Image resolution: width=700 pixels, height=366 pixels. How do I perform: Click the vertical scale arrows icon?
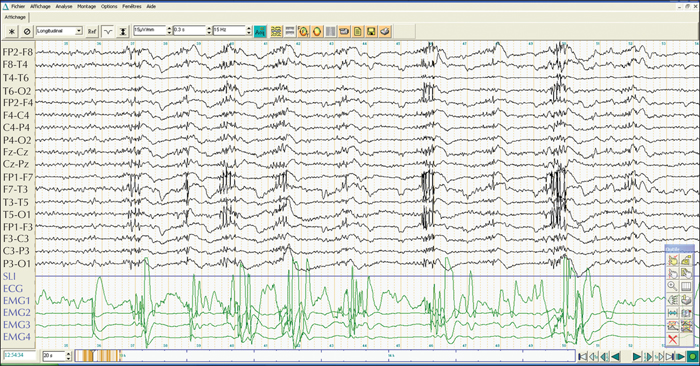123,31
